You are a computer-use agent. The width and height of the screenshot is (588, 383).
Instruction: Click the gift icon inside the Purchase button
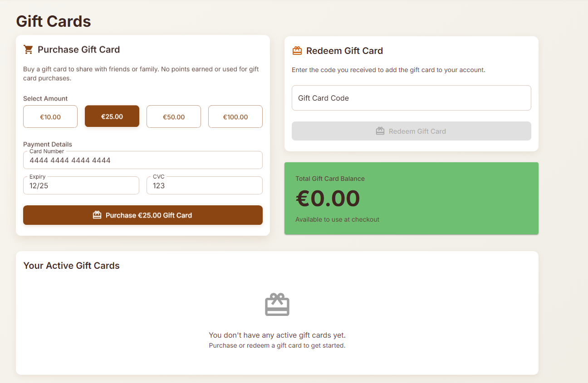point(97,215)
